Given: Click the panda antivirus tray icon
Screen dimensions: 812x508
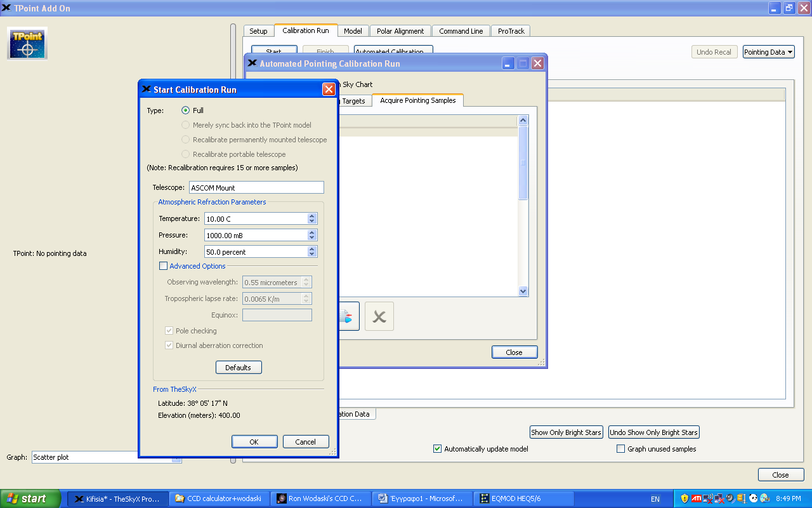Looking at the screenshot, I should [753, 498].
